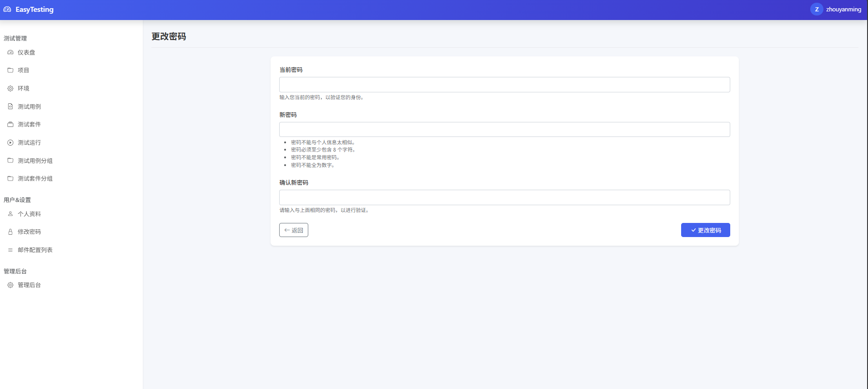The width and height of the screenshot is (868, 389).
Task: Click the 测试管理 section header
Action: point(15,38)
